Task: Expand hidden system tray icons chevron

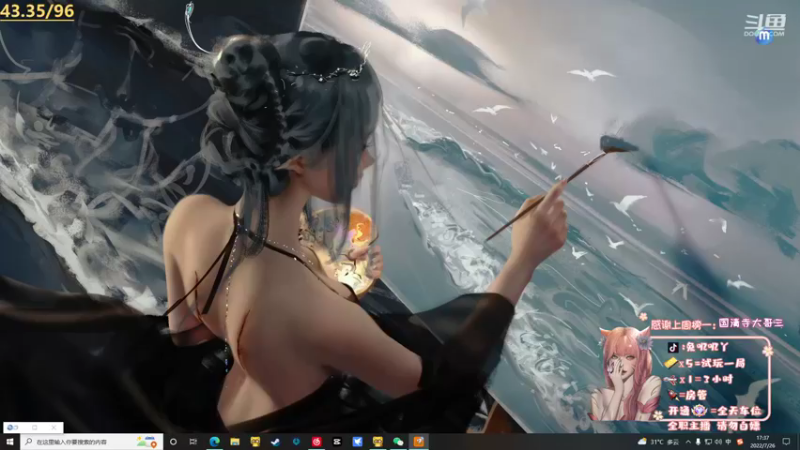Action: (x=688, y=442)
